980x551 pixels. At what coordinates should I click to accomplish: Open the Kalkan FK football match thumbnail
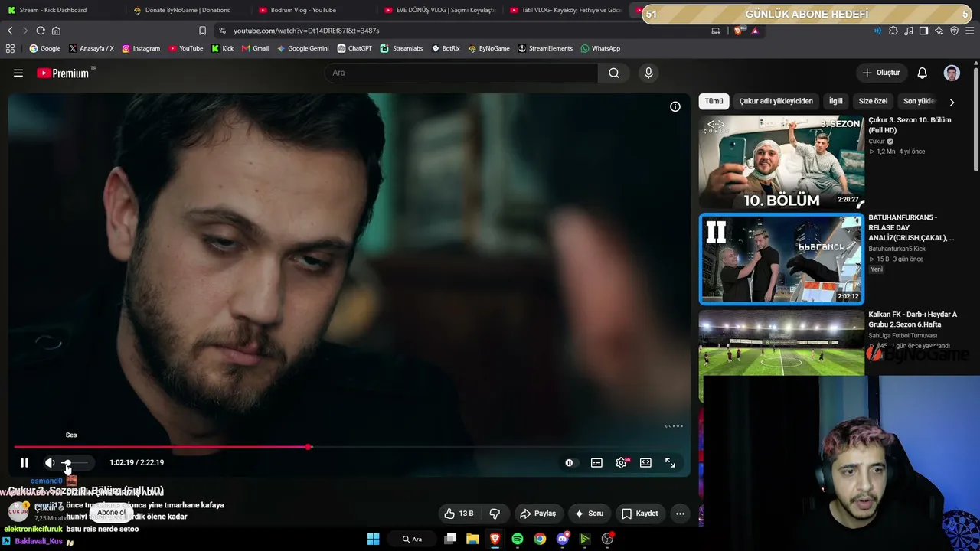pos(782,343)
